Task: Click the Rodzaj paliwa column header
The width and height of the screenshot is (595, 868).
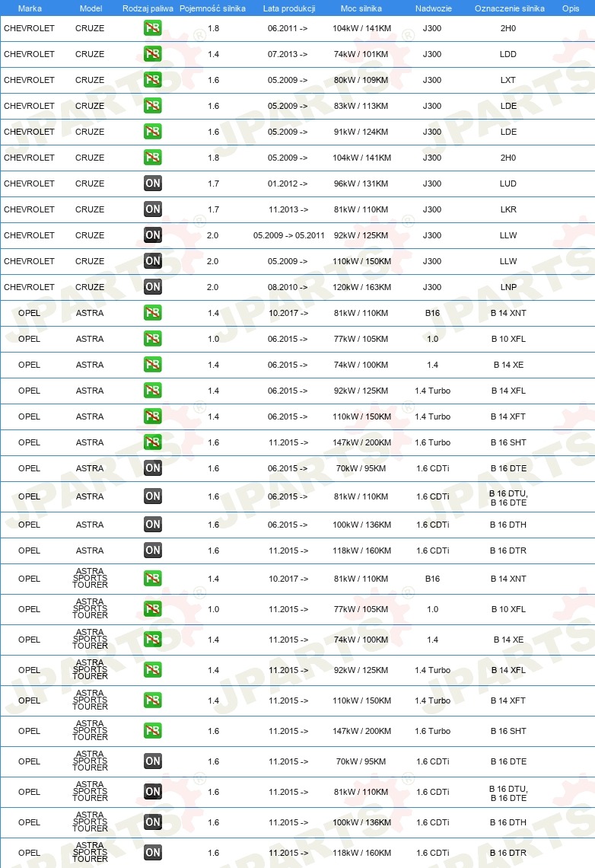Action: tap(148, 8)
